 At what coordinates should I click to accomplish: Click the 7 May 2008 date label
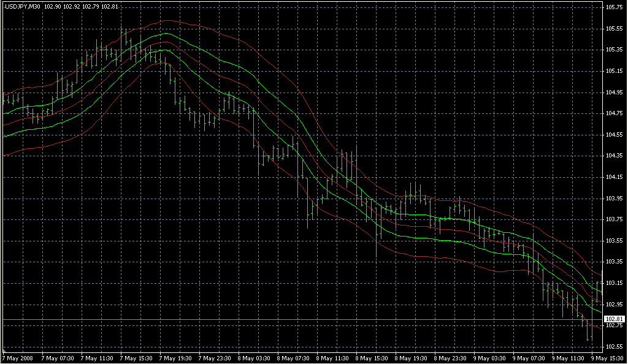pos(18,358)
